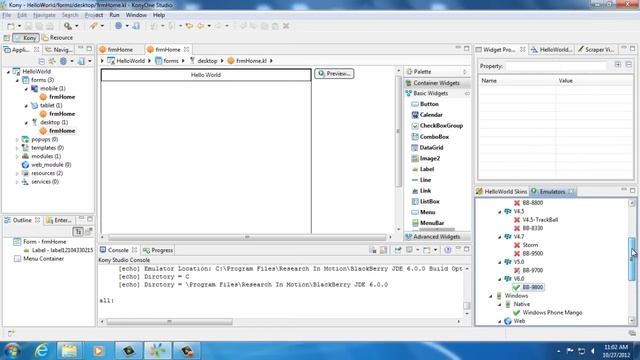Switch to the Resource perspective button
The image size is (640, 360).
point(58,38)
